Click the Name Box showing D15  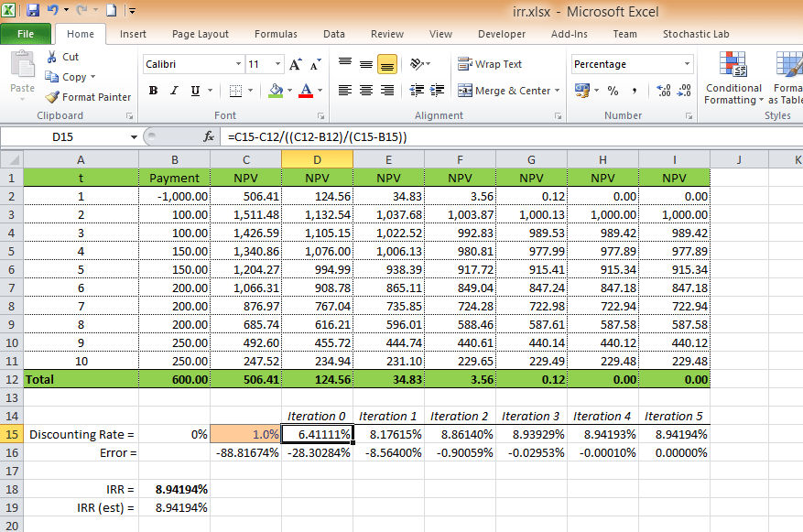[64, 136]
